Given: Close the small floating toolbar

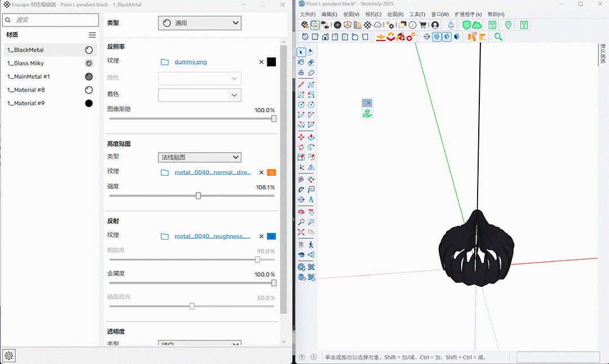Looking at the screenshot, I should coord(368,103).
